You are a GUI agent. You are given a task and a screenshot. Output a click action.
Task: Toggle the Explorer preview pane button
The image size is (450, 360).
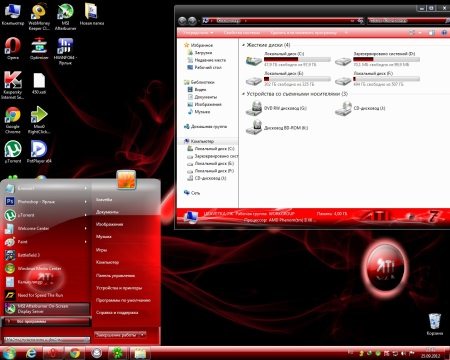[431, 33]
